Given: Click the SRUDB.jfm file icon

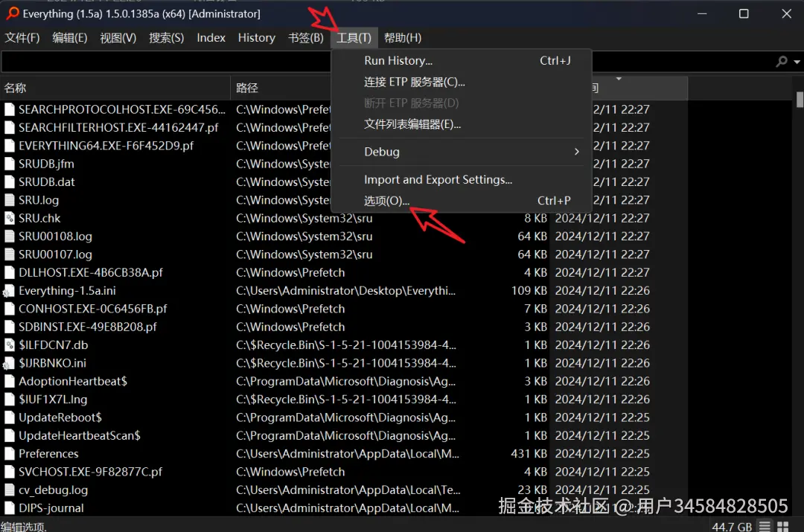Looking at the screenshot, I should coord(9,164).
